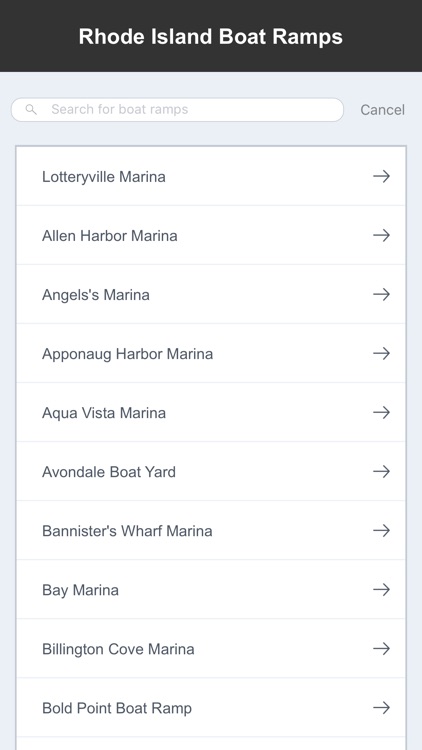Tap the arrow icon beside Billington Cove Marina
The width and height of the screenshot is (422, 750).
tap(381, 649)
